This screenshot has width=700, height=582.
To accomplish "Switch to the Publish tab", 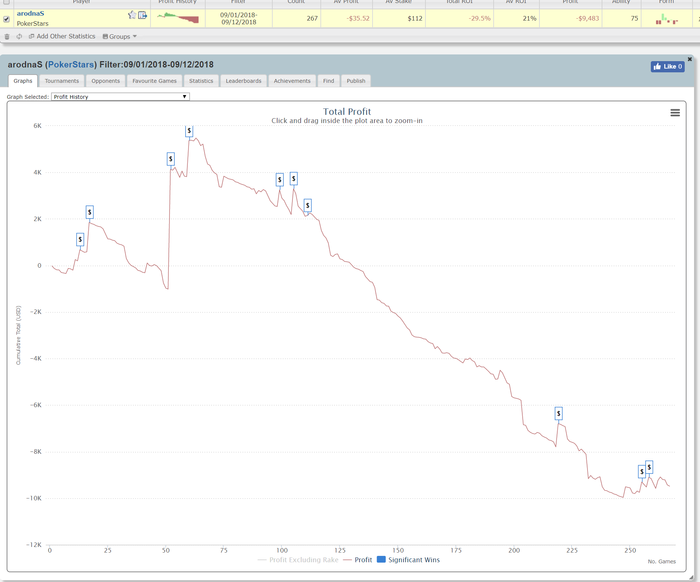I will (356, 81).
